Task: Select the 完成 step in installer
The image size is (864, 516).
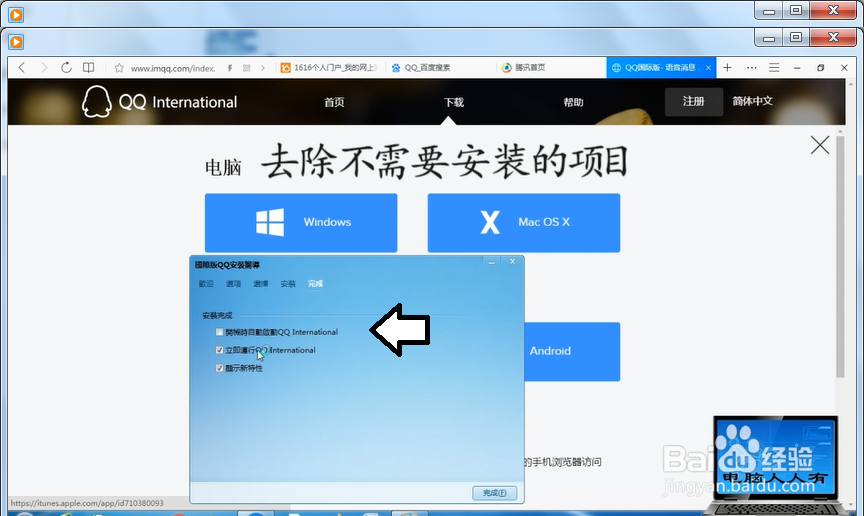Action: coord(315,283)
